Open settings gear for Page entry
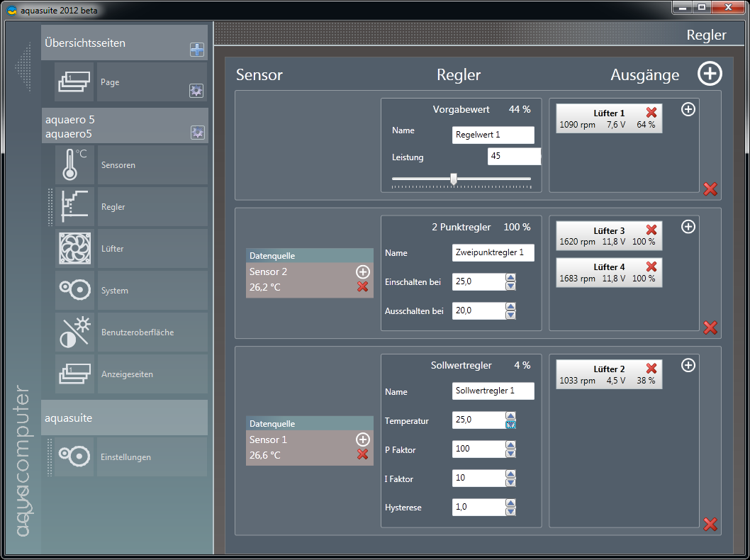The height and width of the screenshot is (560, 750). click(x=196, y=91)
